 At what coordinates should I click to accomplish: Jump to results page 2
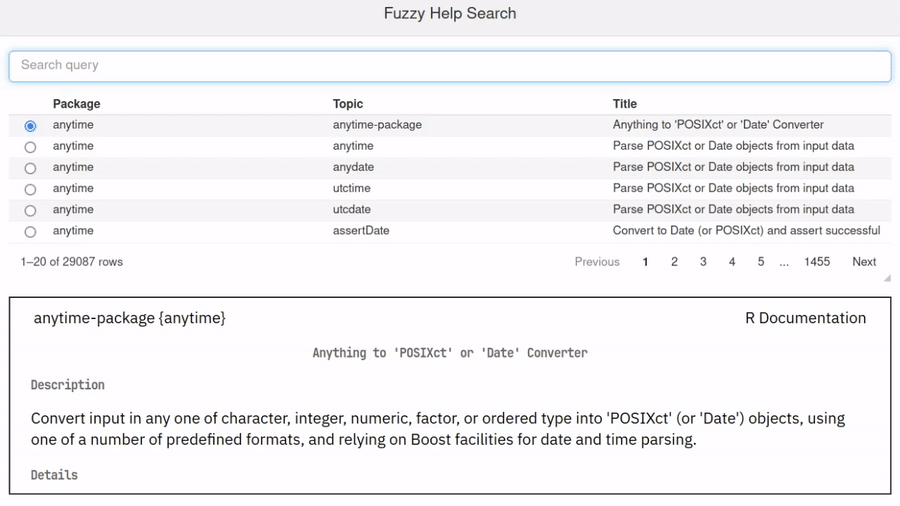674,262
